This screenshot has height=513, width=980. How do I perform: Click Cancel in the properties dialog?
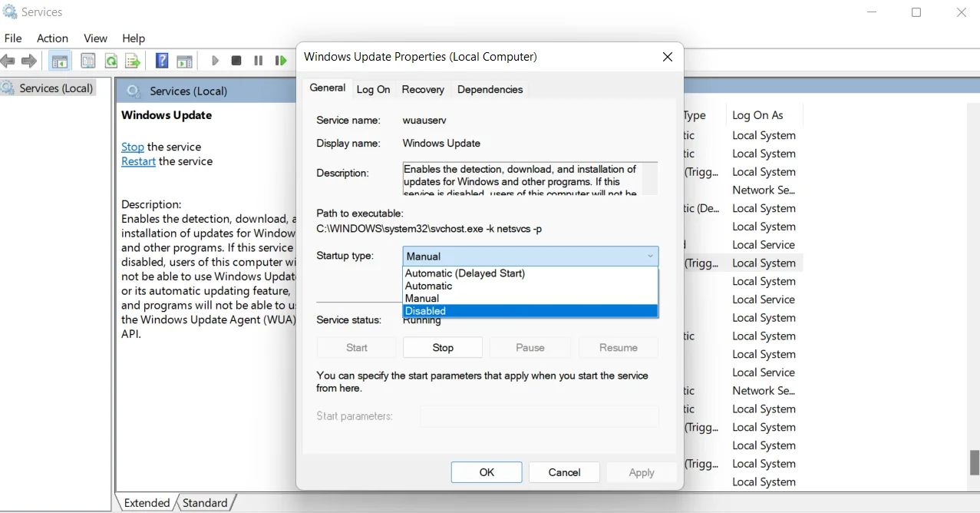565,472
